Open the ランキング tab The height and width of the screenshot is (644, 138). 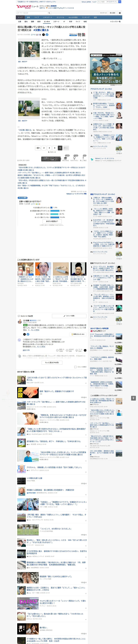pyautogui.click(x=86, y=17)
